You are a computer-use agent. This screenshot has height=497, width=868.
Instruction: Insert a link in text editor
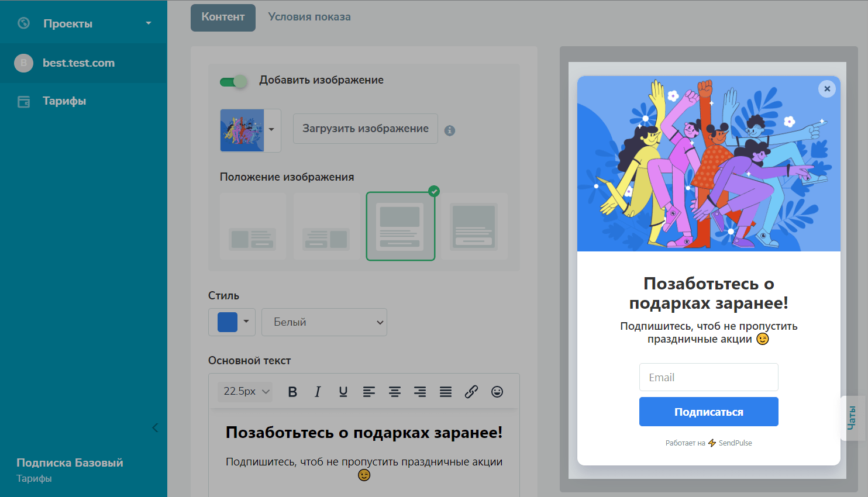471,392
